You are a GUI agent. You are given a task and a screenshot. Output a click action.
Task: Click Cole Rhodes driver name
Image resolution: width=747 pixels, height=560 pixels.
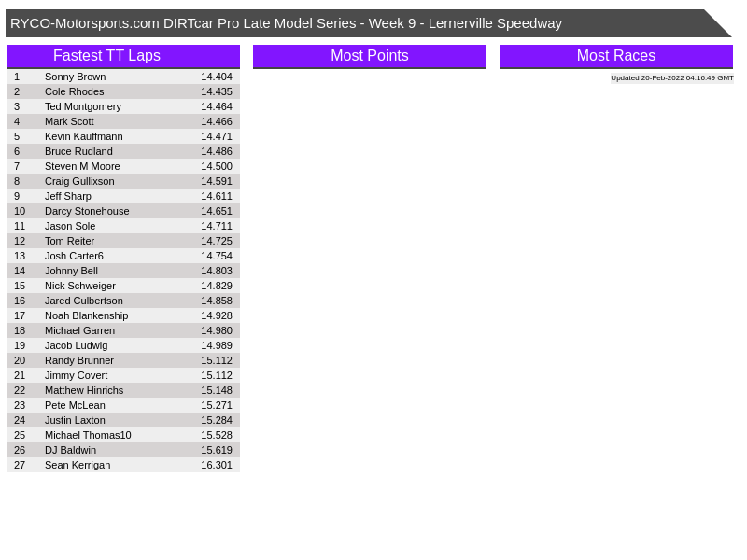(74, 91)
